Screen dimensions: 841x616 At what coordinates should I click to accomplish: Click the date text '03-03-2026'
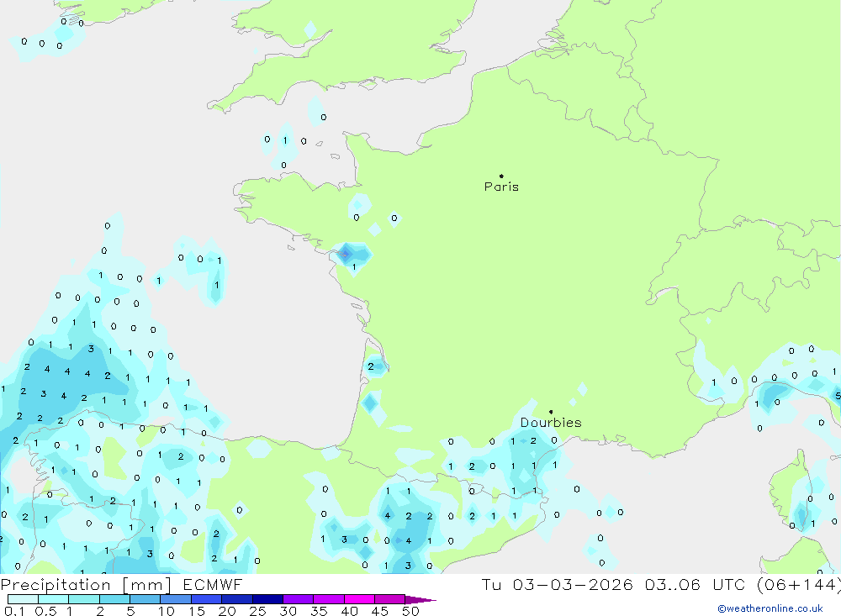(x=573, y=584)
